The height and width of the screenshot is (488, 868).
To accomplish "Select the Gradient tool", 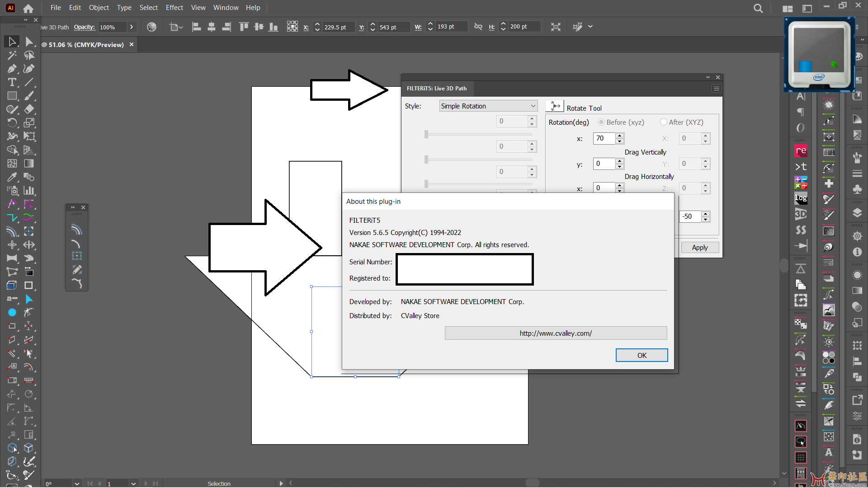I will click(x=29, y=164).
